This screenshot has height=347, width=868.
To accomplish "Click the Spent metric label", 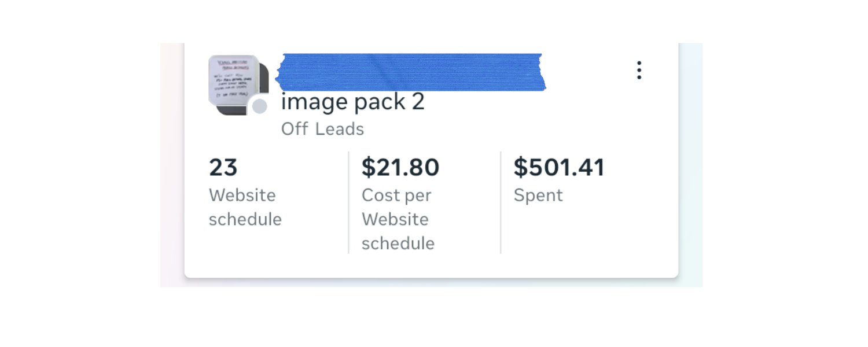I will (x=538, y=195).
